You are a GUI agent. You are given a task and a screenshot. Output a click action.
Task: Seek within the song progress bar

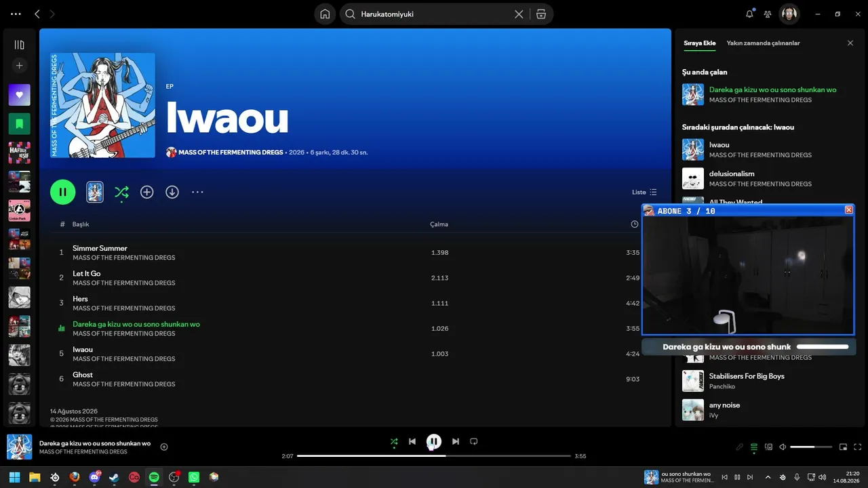(x=434, y=456)
